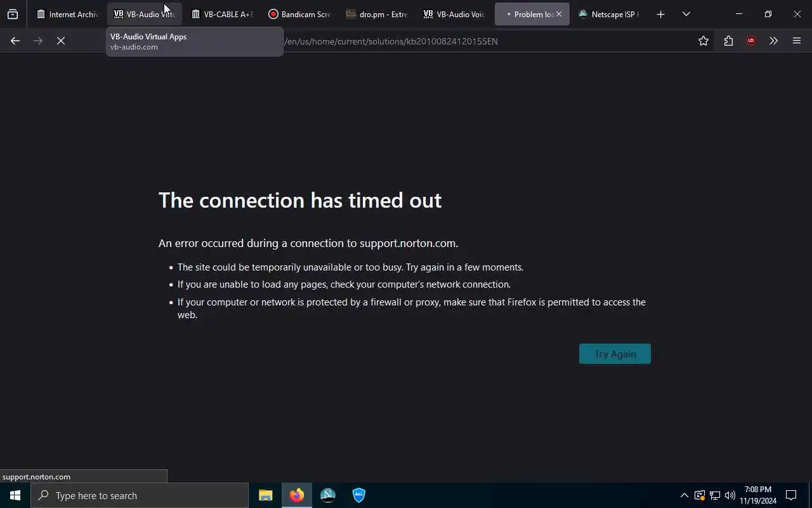
Task: Stop loading the page
Action: pyautogui.click(x=61, y=41)
